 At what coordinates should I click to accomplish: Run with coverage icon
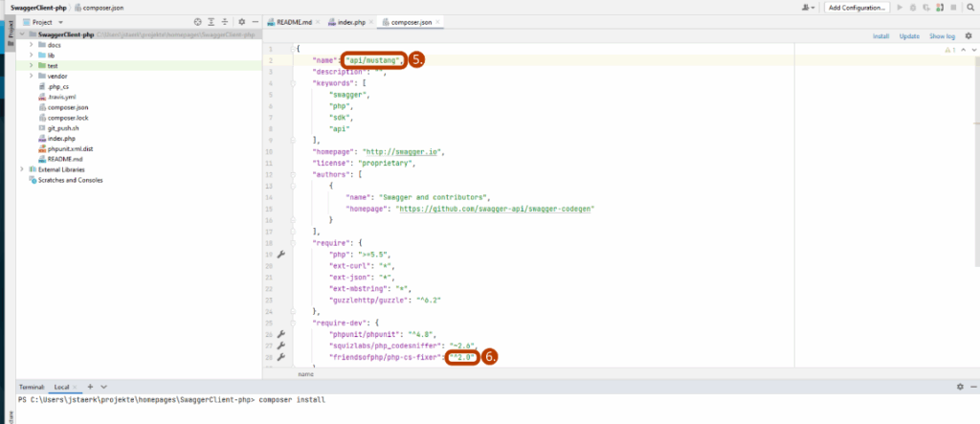pos(926,8)
